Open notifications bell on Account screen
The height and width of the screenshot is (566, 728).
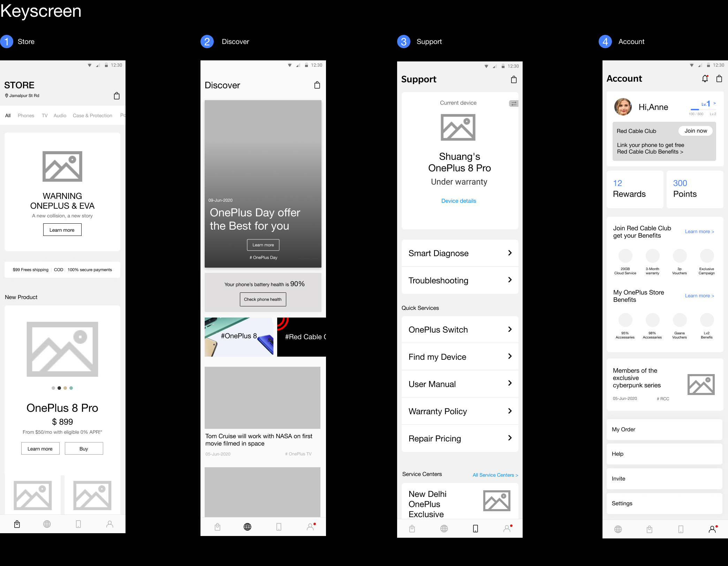coord(705,79)
